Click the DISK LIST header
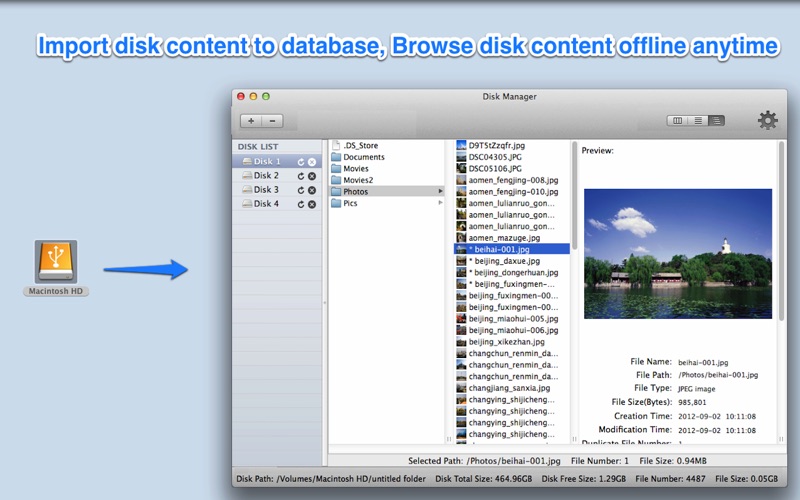This screenshot has height=500, width=800. pos(258,147)
